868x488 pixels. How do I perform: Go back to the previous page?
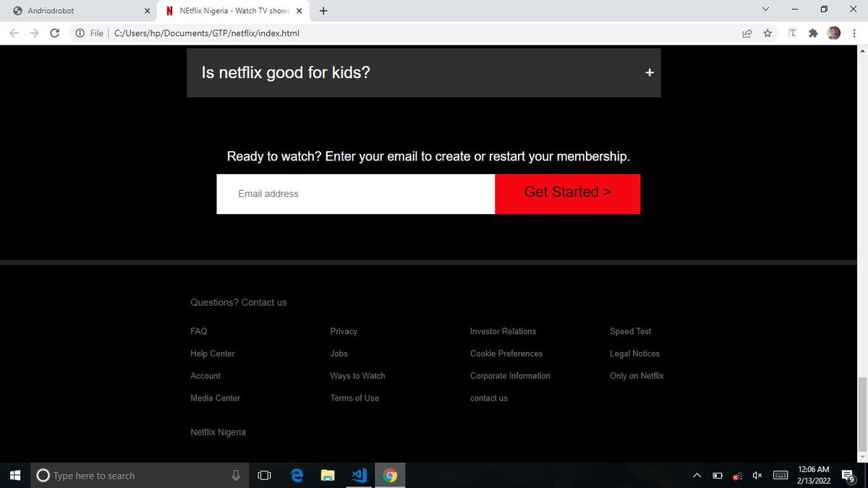tap(14, 33)
